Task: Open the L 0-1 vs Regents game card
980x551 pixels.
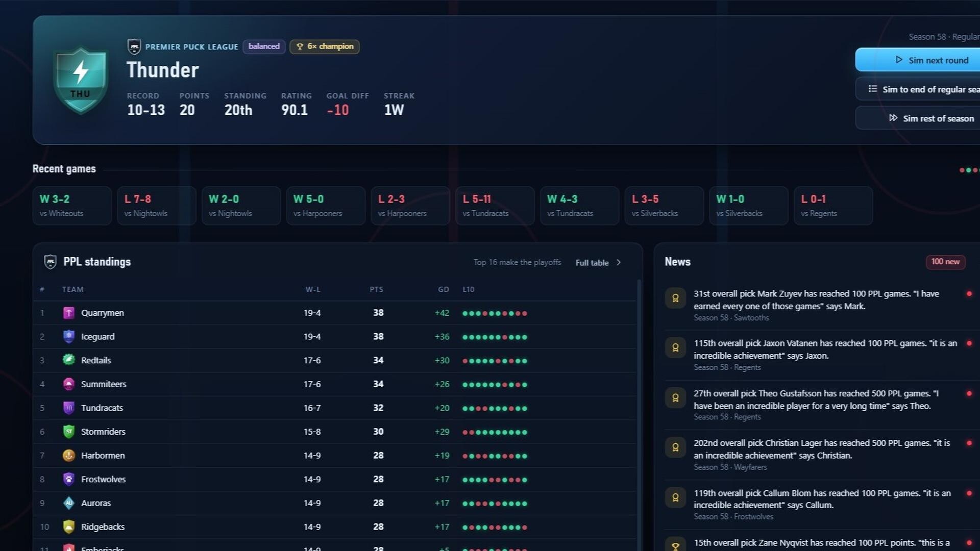Action: click(834, 206)
